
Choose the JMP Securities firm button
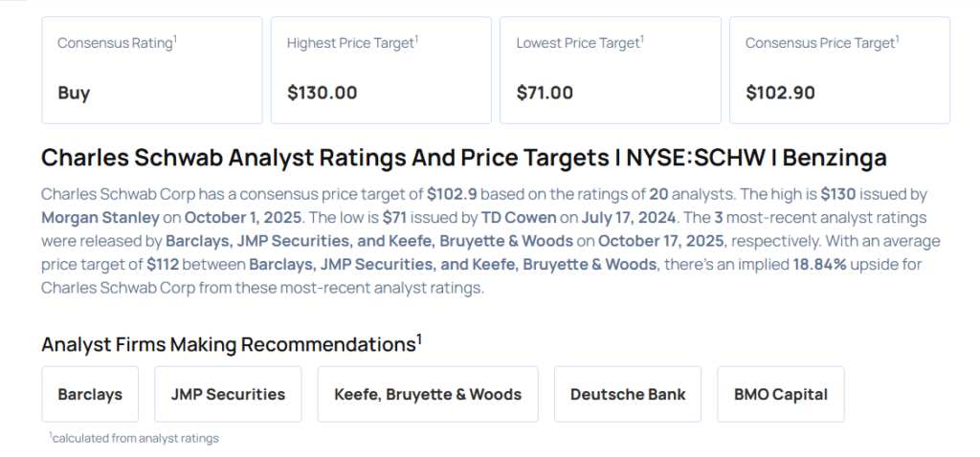(x=228, y=394)
